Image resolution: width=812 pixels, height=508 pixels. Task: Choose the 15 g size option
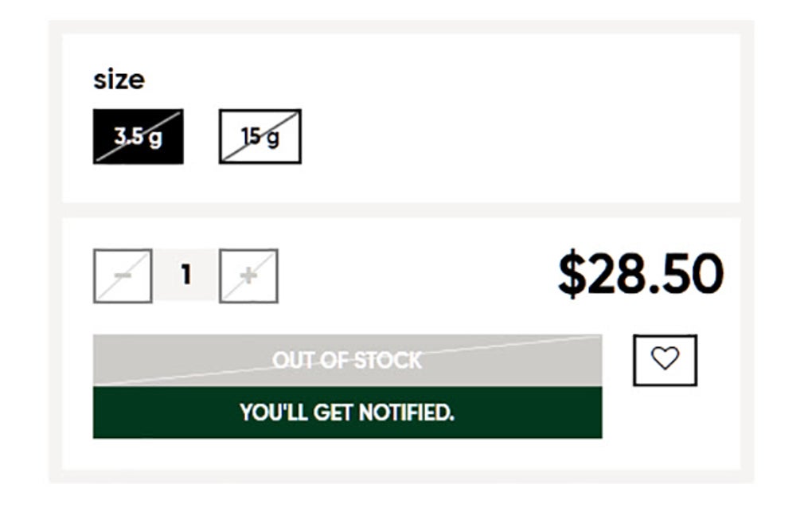coord(260,137)
